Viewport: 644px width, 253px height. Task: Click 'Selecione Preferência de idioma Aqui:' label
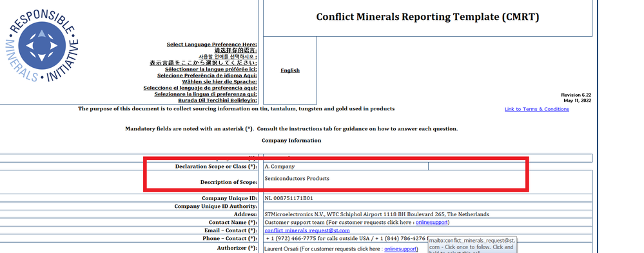[x=208, y=76]
